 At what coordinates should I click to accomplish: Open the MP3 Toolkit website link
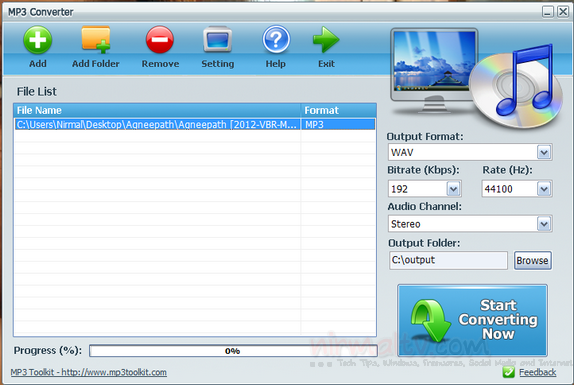[89, 372]
